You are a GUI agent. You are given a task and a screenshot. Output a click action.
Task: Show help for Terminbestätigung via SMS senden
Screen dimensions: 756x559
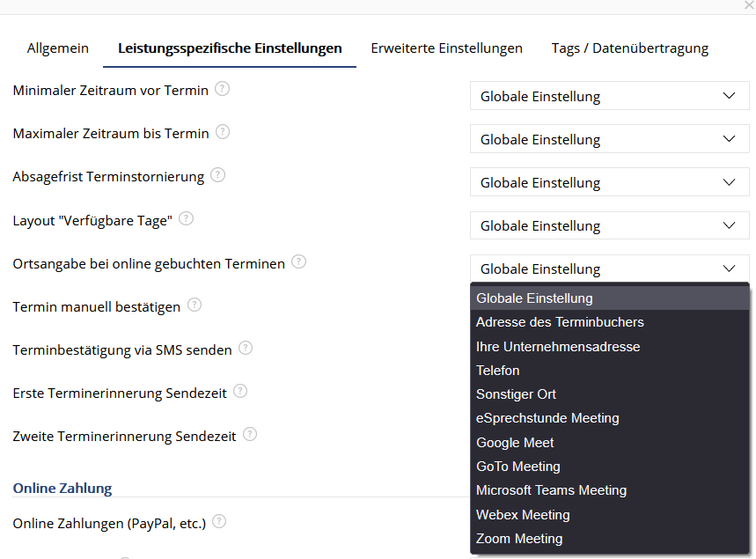coord(246,348)
